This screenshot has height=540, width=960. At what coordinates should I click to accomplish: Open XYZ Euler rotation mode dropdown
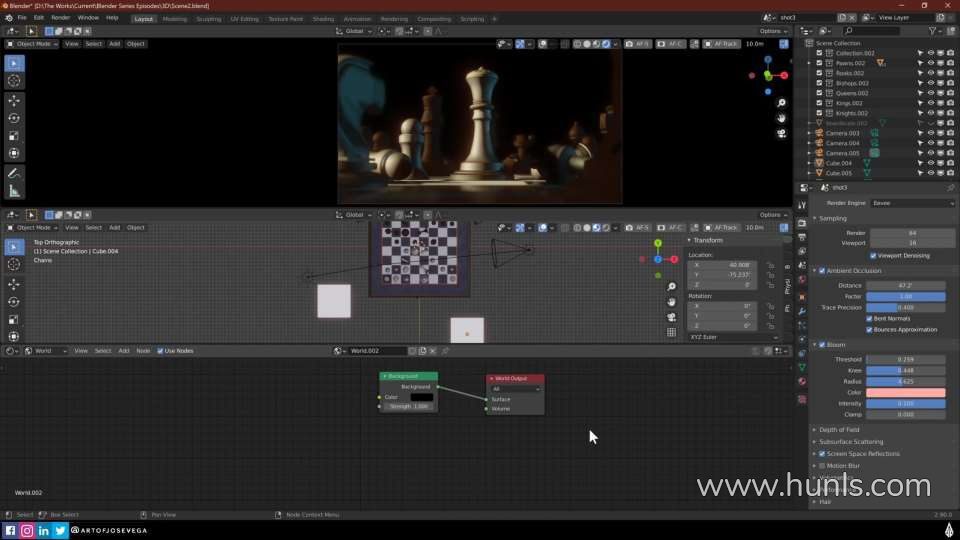pos(733,337)
